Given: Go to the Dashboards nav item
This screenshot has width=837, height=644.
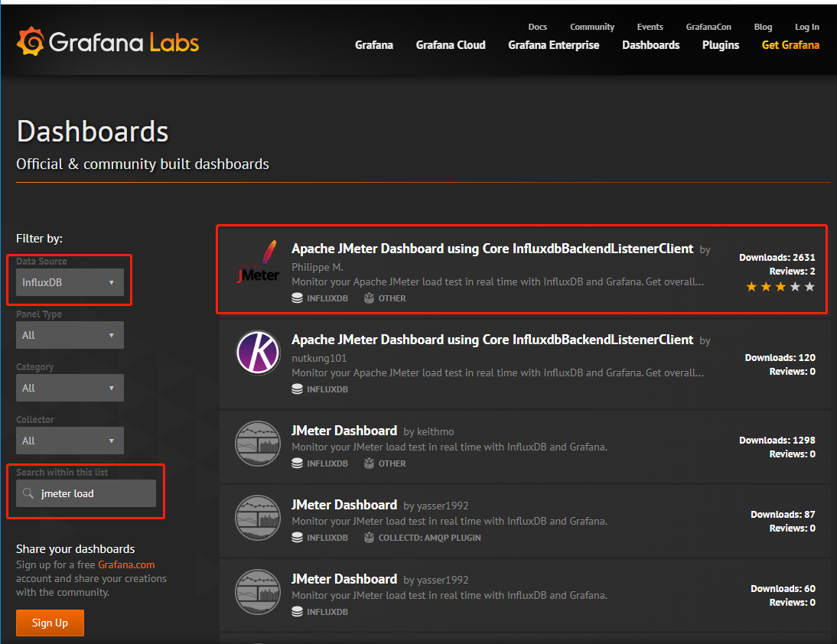Looking at the screenshot, I should coord(651,45).
